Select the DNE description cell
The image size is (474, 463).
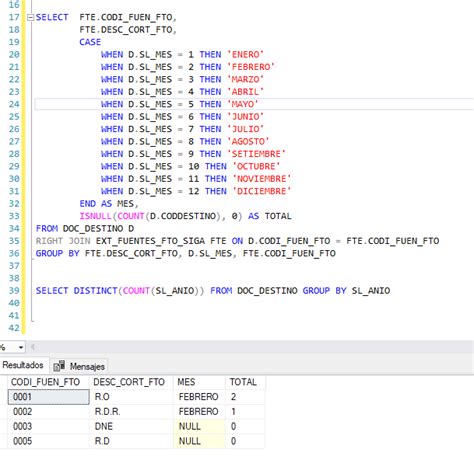(131, 426)
